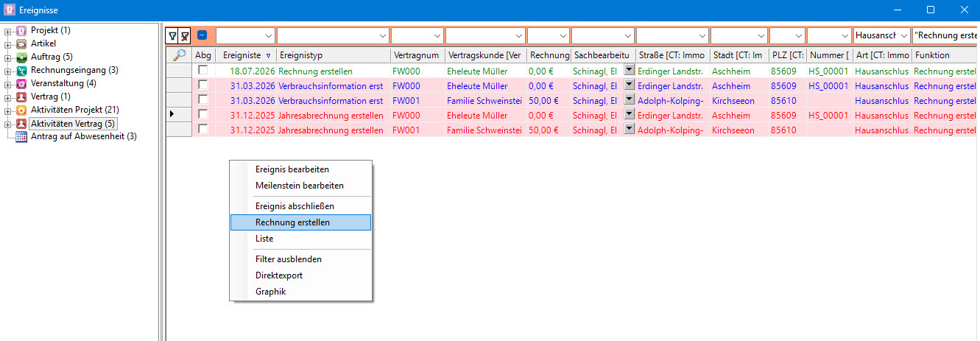The height and width of the screenshot is (341, 980).
Task: Check the Abg box for 18.07.2026 row
Action: [x=202, y=71]
